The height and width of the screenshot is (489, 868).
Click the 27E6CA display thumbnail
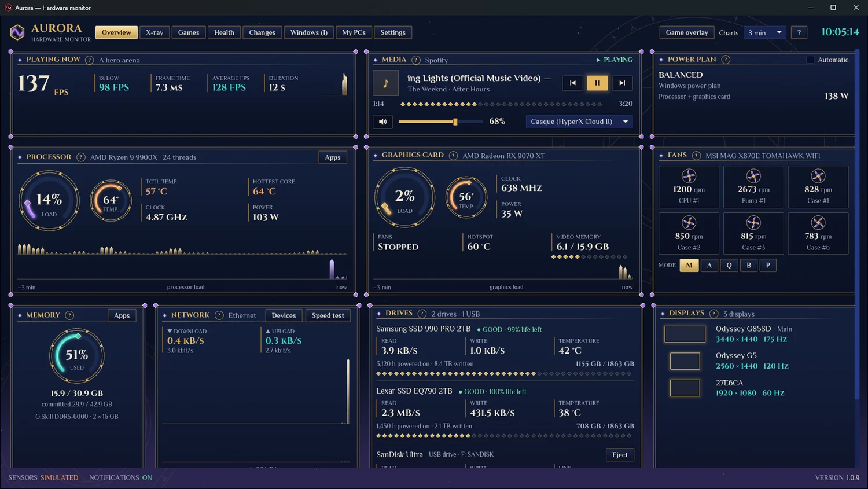tap(685, 388)
